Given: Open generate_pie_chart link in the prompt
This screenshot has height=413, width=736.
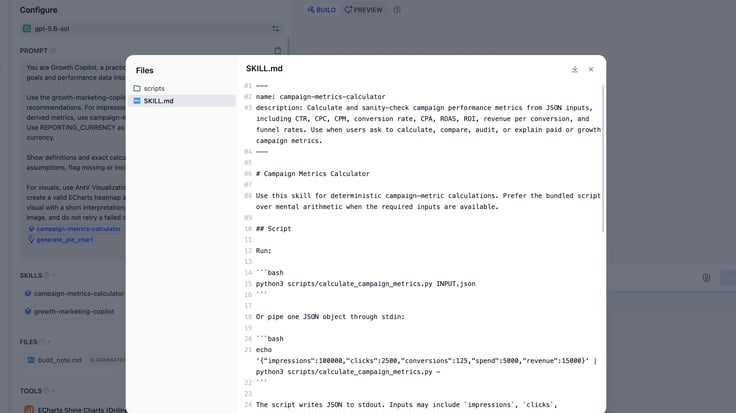Looking at the screenshot, I should (x=61, y=240).
